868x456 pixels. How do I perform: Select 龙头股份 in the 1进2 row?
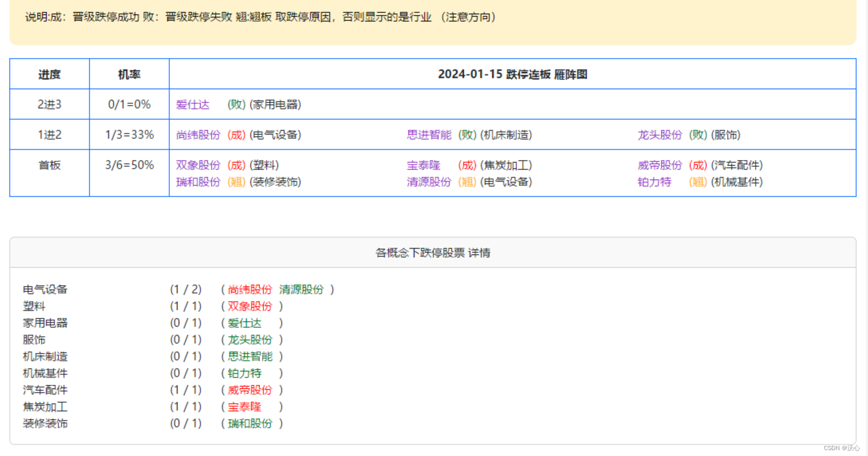pos(660,135)
